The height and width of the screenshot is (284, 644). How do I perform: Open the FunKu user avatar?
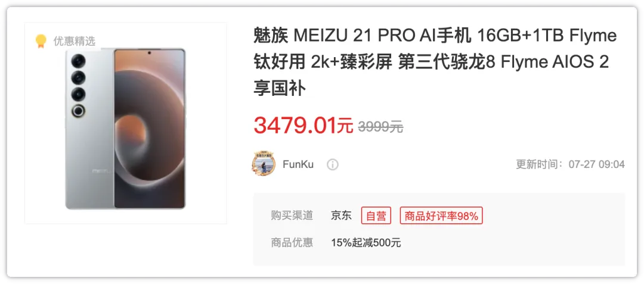click(x=264, y=164)
